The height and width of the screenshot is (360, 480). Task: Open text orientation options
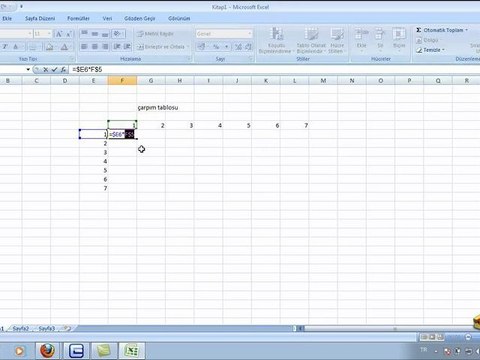pos(118,34)
